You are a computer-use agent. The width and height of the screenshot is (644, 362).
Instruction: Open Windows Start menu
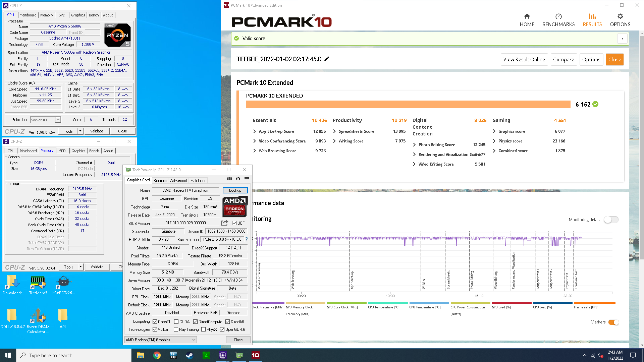point(8,355)
